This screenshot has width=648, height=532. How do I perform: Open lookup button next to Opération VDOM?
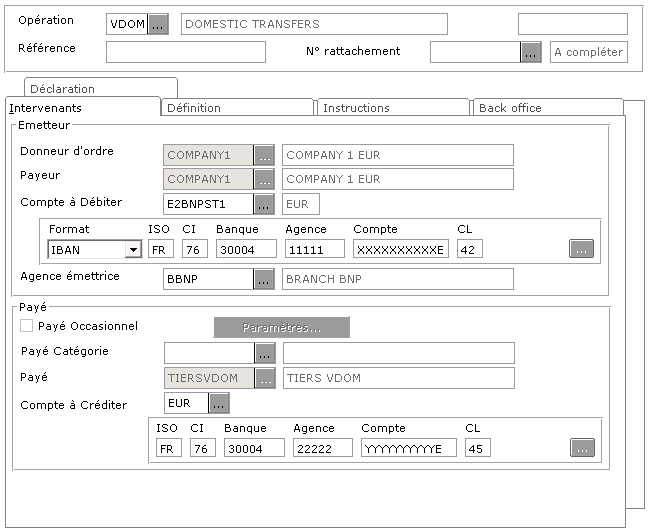pos(158,24)
